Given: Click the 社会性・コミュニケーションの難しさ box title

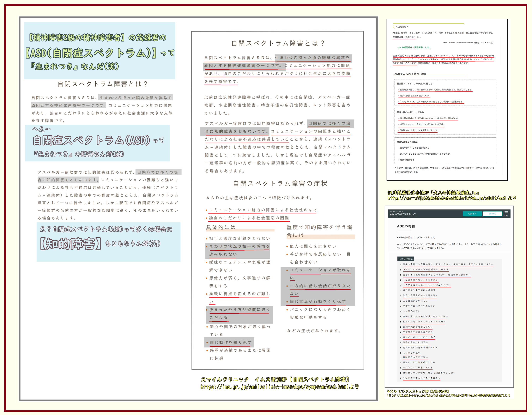Looking at the screenshot, I should coord(414,84).
